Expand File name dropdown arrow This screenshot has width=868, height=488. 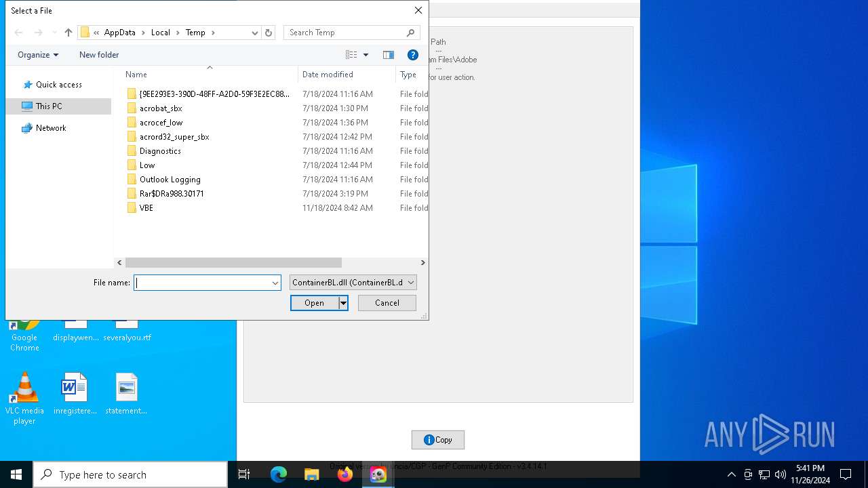(275, 283)
